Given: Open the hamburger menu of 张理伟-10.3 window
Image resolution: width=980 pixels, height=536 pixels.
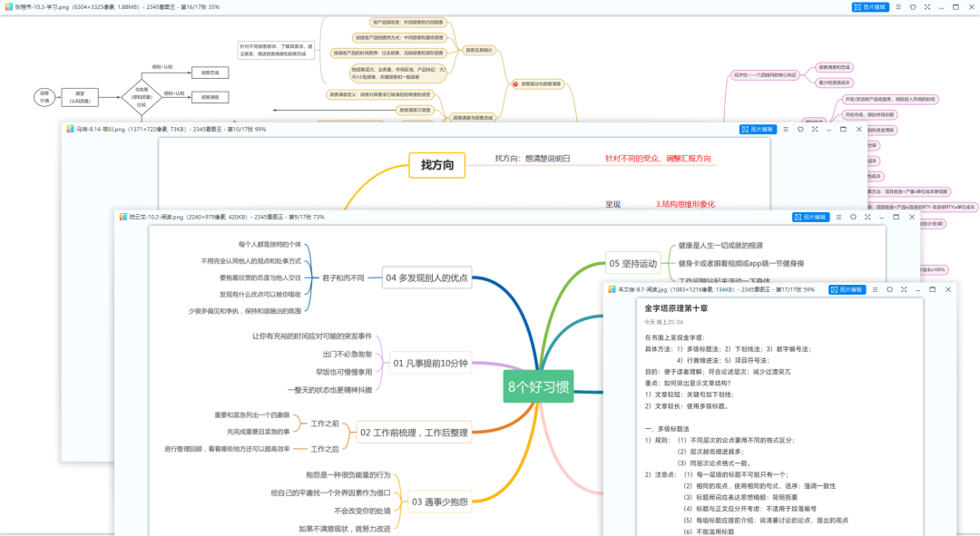Looking at the screenshot, I should pos(898,6).
